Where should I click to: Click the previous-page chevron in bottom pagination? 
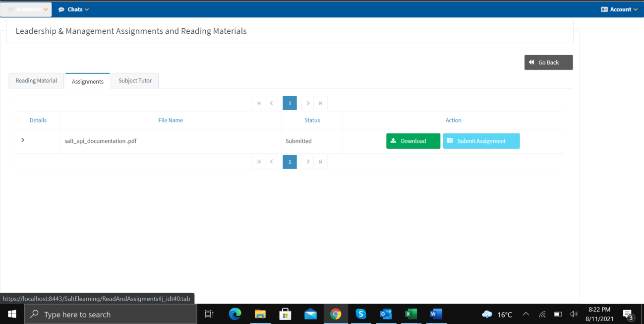coord(272,161)
